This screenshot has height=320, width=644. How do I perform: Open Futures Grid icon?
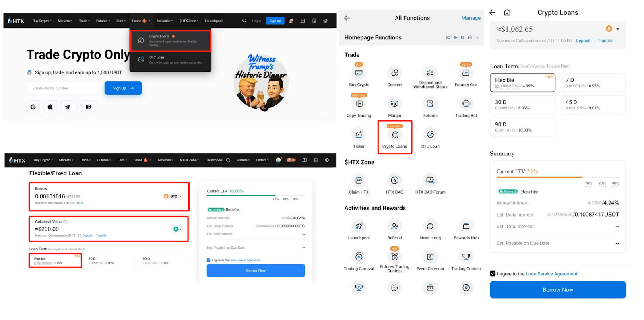click(466, 73)
